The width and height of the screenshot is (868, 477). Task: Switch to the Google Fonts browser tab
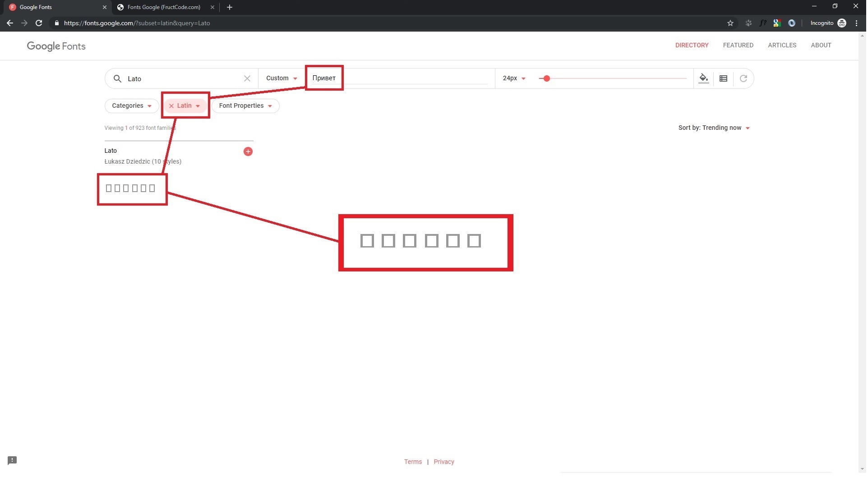(x=57, y=7)
